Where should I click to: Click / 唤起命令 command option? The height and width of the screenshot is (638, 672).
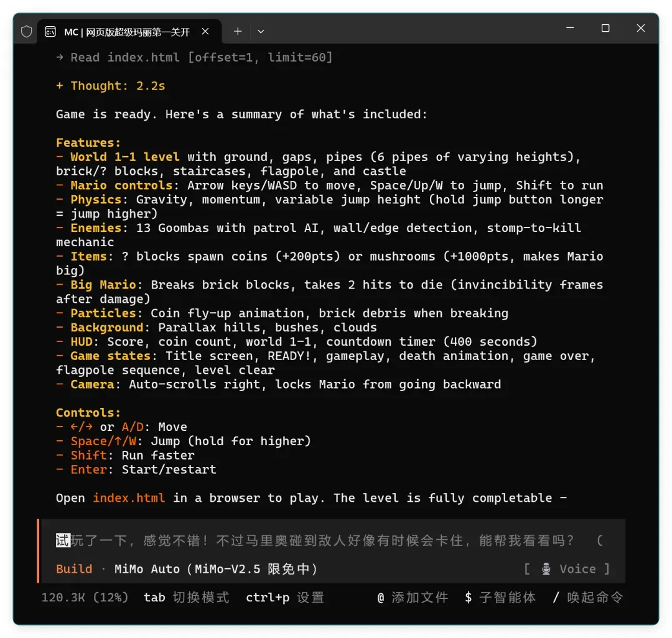(588, 598)
